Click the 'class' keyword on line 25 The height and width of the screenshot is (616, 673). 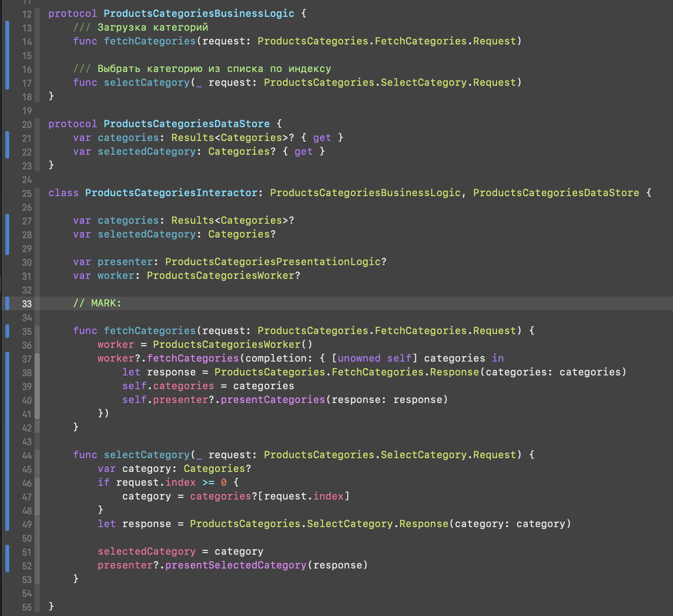point(64,193)
